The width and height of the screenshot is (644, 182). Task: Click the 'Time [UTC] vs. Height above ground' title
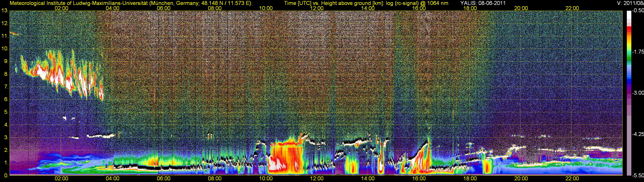coord(366,3)
